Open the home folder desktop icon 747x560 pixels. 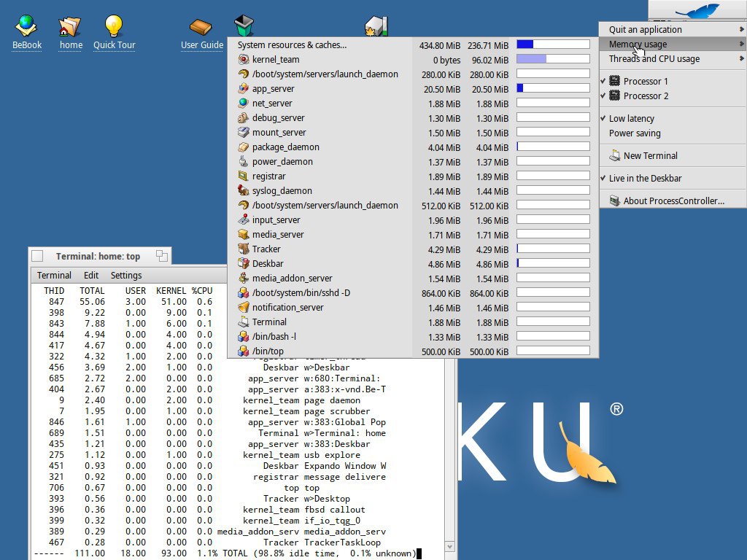click(71, 27)
